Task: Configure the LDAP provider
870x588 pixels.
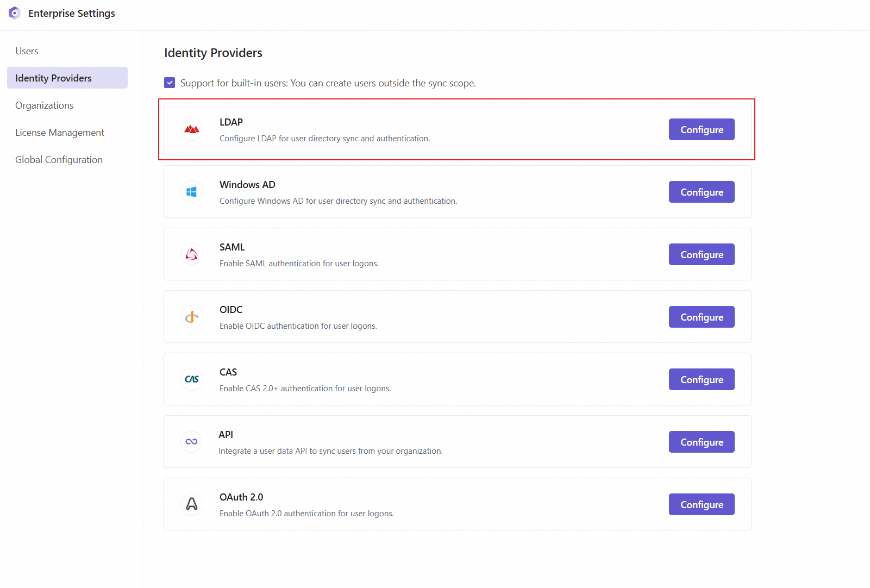Action: coord(701,130)
